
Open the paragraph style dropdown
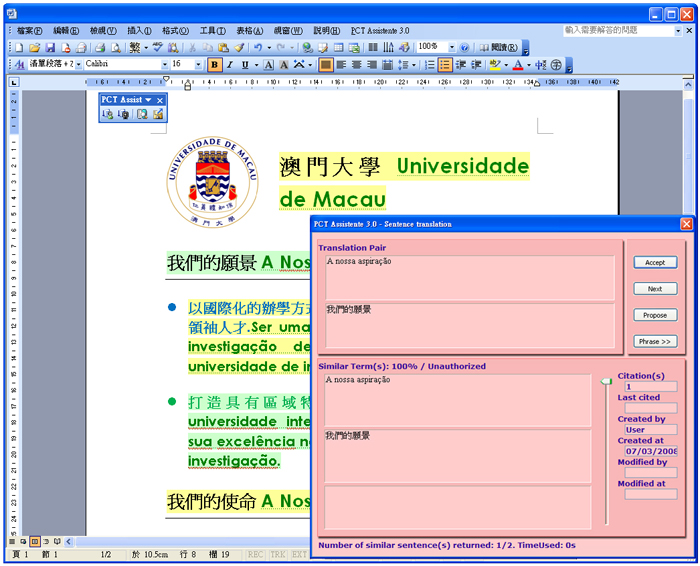click(x=79, y=65)
